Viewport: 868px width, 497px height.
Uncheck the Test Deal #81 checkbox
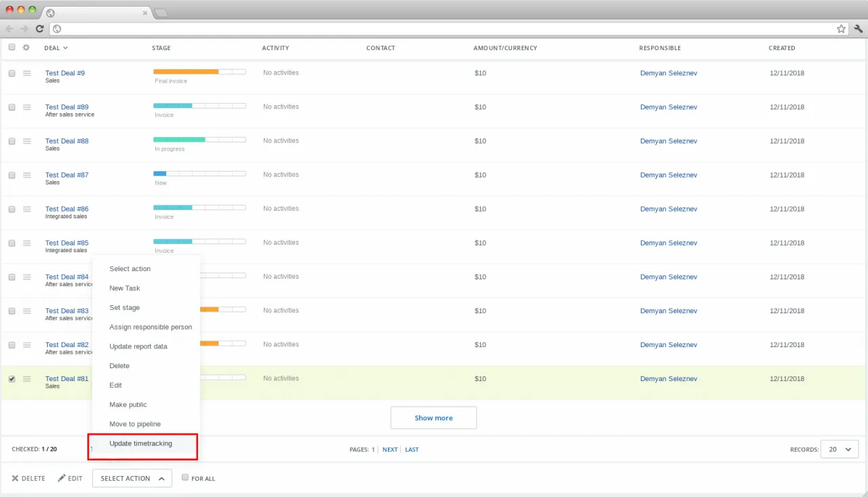12,379
